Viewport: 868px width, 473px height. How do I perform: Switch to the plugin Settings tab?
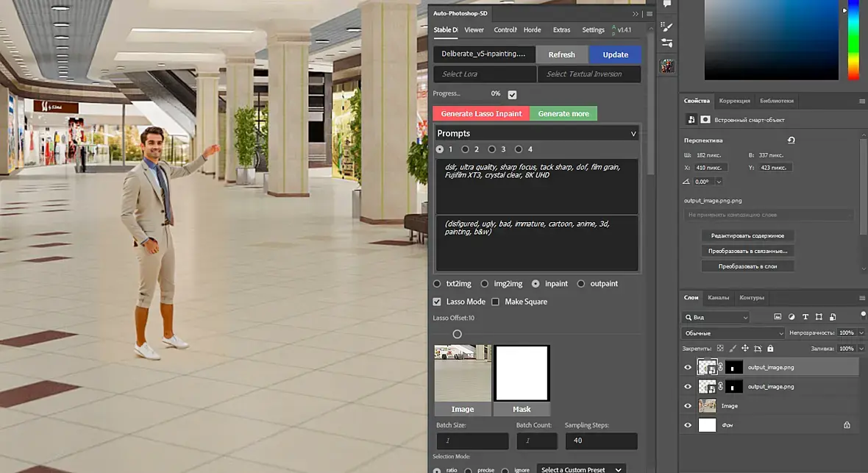(x=593, y=30)
